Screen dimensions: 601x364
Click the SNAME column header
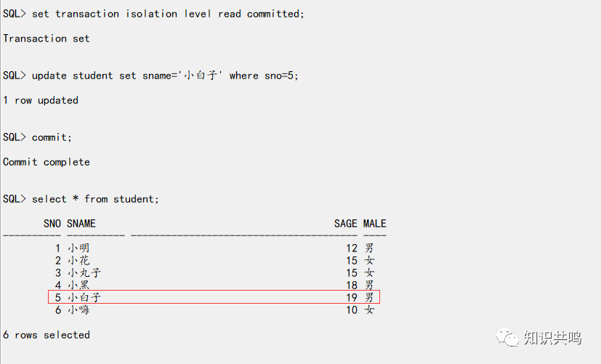coord(81,223)
